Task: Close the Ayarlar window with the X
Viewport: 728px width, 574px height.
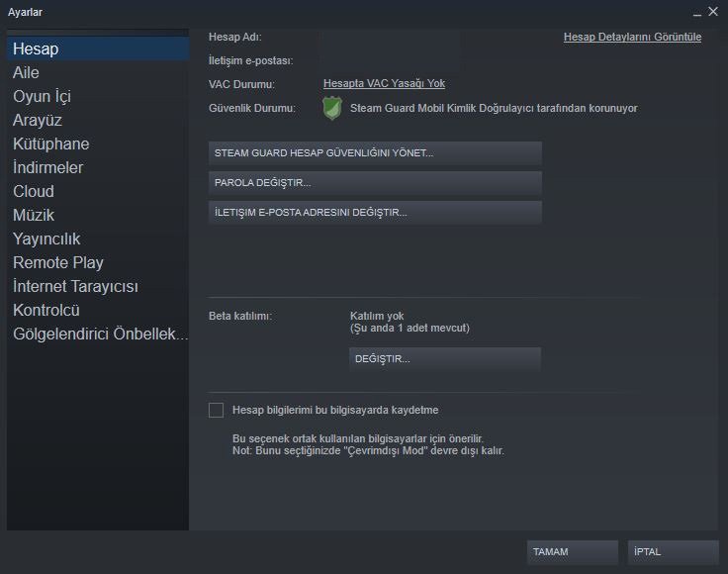Action: tap(712, 12)
